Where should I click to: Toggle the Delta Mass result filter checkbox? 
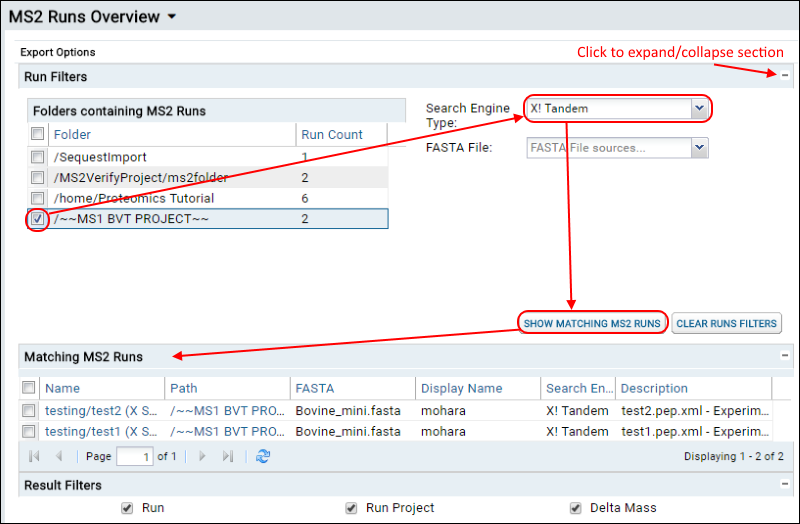coord(576,508)
